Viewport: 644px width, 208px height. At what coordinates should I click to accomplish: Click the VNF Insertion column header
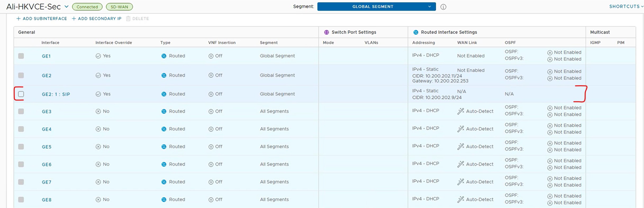coord(222,43)
